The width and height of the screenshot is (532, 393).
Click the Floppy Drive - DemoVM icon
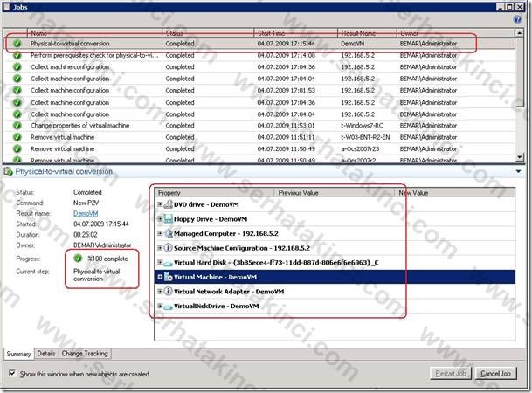169,219
